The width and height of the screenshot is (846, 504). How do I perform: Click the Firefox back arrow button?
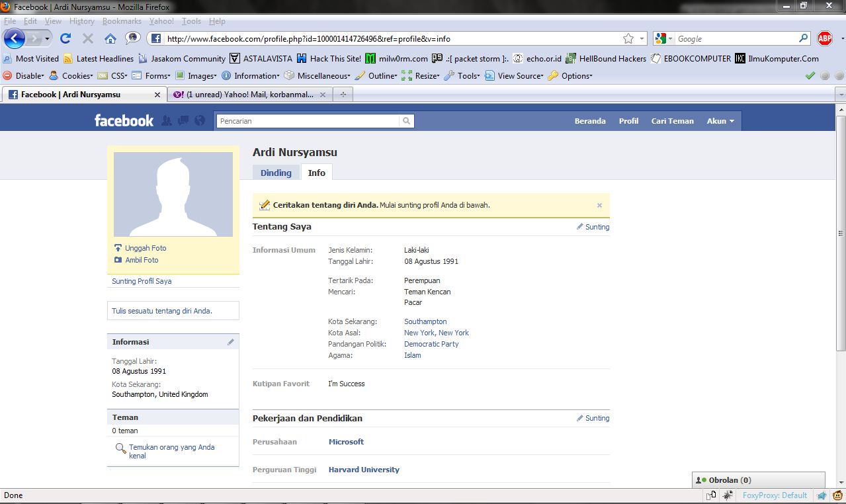(x=14, y=38)
